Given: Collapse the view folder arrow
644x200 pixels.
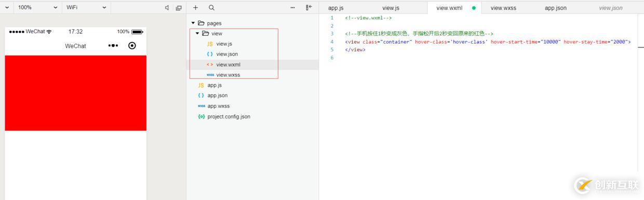Looking at the screenshot, I should [197, 33].
